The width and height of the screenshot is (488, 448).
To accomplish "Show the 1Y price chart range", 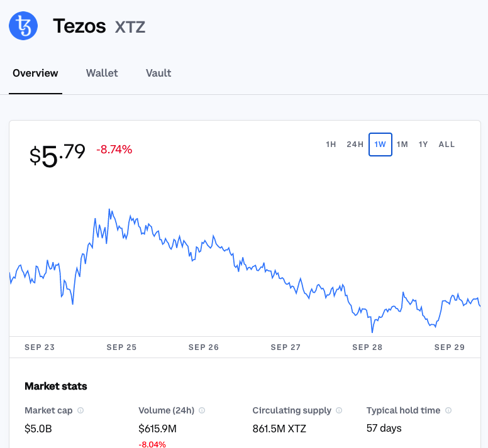I will (423, 145).
